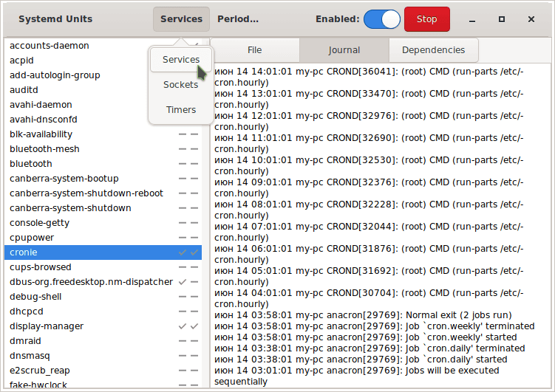Click journal line cron.daily started

[361, 360]
